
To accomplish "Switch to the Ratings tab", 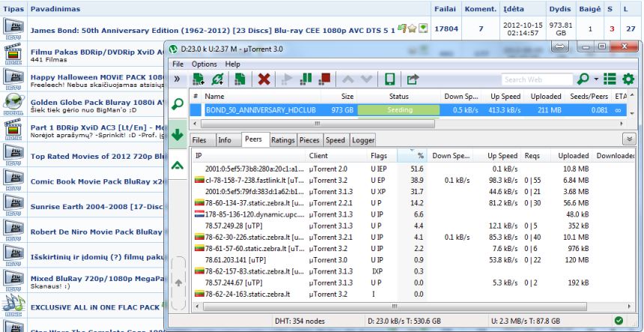I will coord(283,139).
